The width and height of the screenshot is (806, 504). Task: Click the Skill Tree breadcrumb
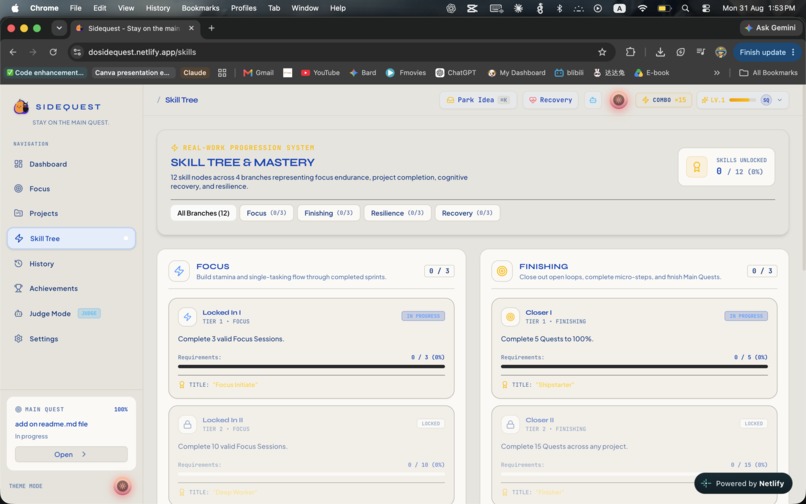[181, 100]
